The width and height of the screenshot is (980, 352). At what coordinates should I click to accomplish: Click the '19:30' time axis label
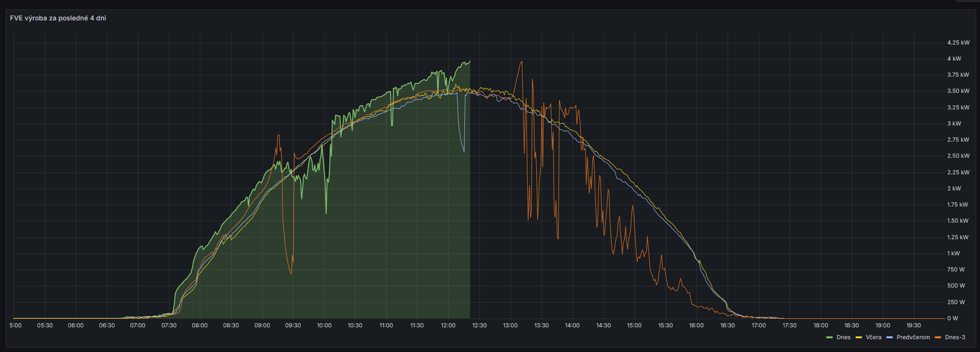click(914, 325)
